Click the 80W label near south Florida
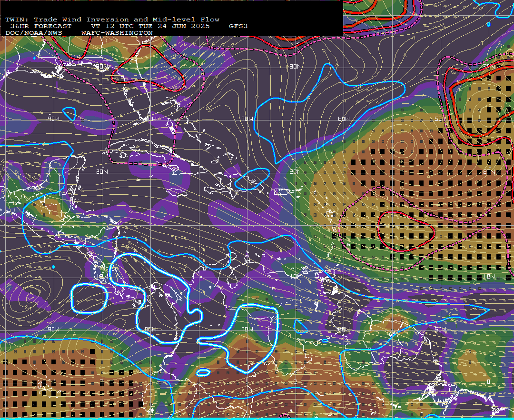The height and width of the screenshot is (420, 514). point(150,119)
